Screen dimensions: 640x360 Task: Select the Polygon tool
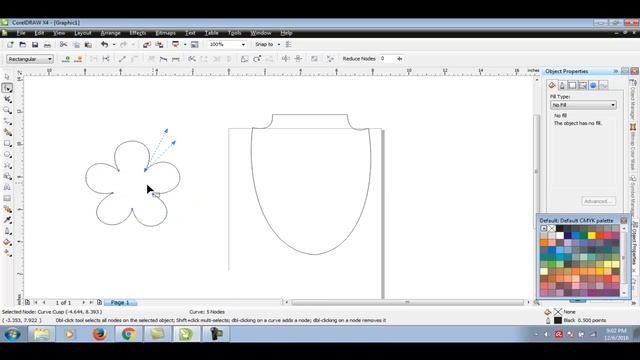7,165
